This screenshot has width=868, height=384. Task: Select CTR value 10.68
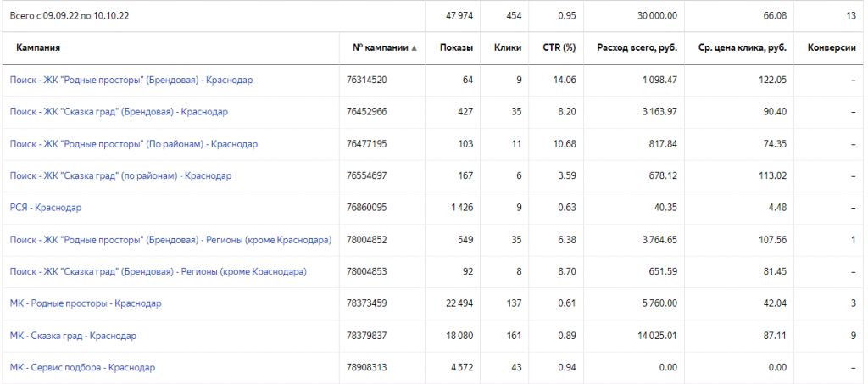(564, 144)
